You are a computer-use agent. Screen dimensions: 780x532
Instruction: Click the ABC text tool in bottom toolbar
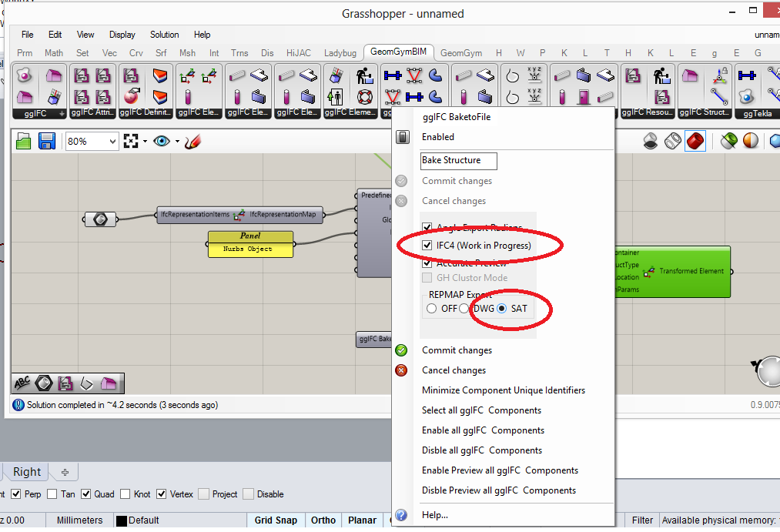pos(22,383)
